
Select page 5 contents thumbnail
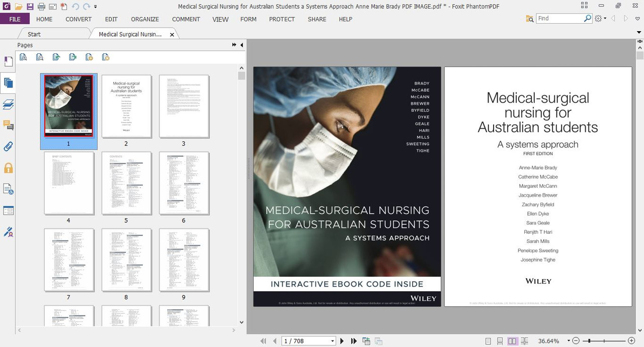(126, 183)
